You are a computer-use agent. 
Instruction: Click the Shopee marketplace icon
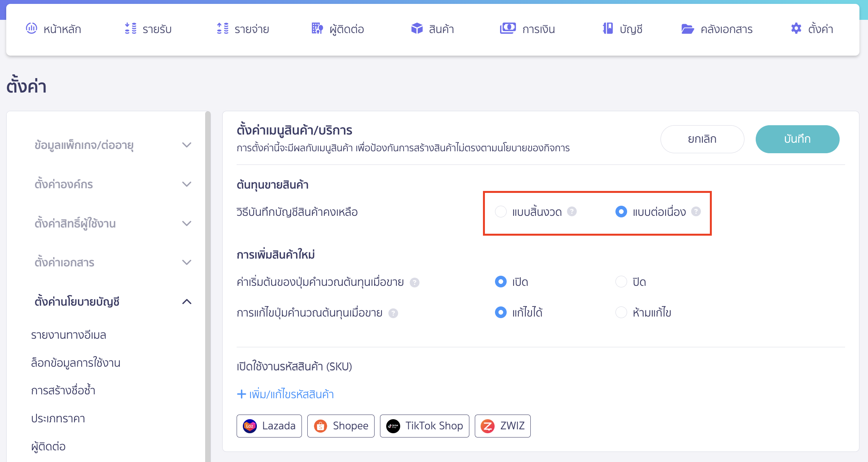(320, 426)
